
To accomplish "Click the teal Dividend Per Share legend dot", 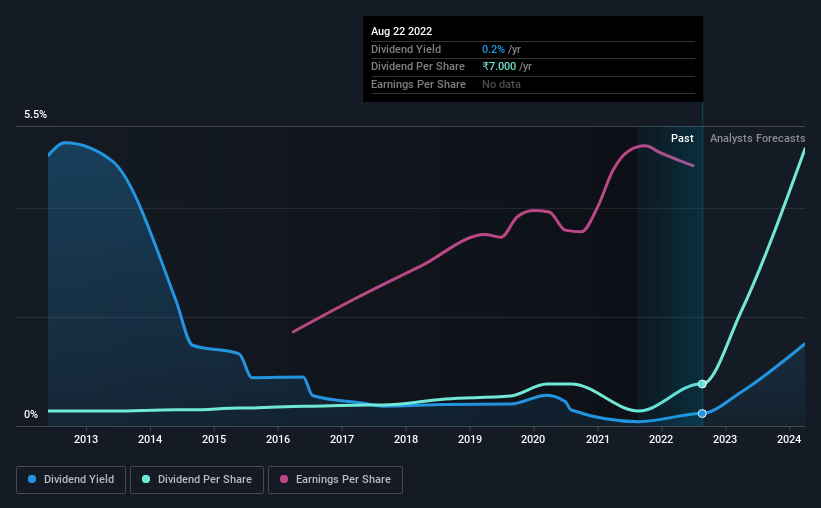I will tap(146, 479).
